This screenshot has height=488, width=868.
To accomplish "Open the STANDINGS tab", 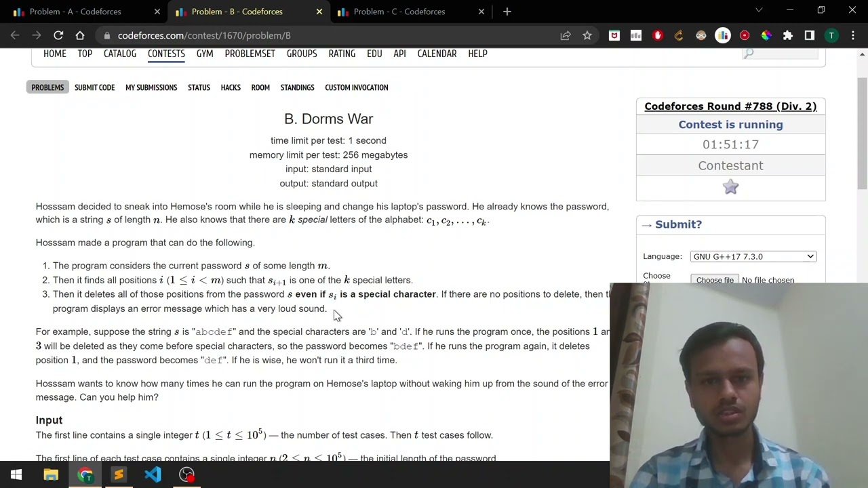I will [297, 87].
